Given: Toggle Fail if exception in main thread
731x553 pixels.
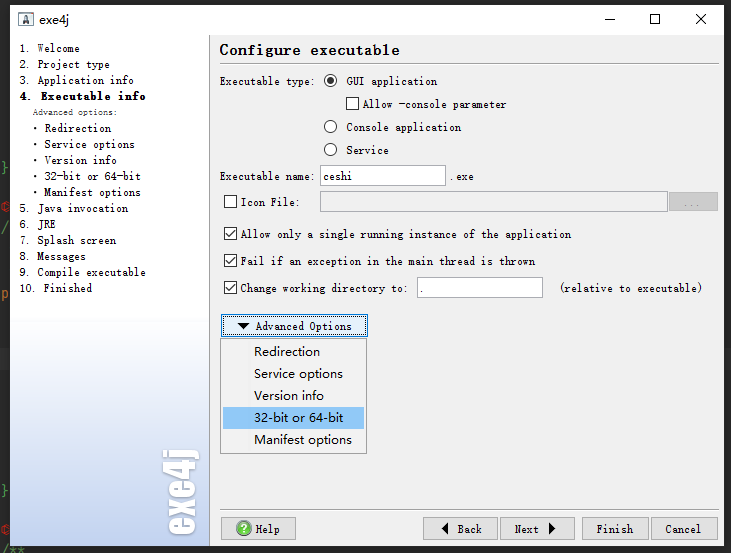Looking at the screenshot, I should tap(231, 261).
